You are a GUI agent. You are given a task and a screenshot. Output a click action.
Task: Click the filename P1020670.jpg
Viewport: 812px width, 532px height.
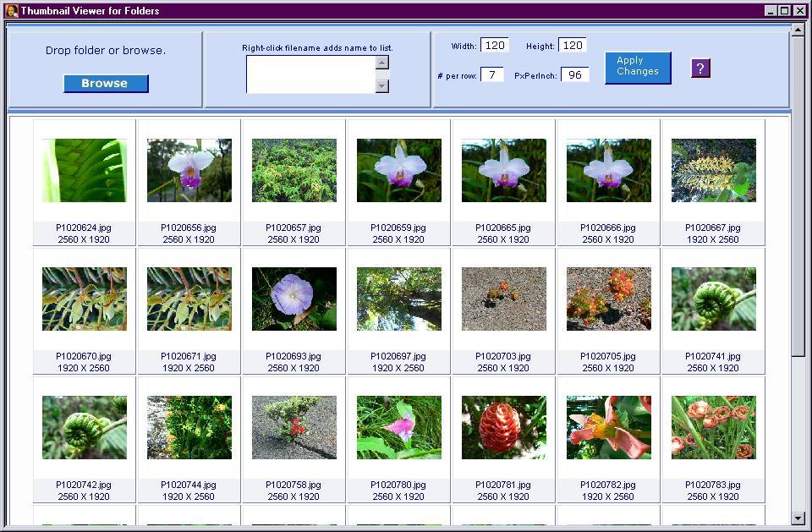click(84, 356)
